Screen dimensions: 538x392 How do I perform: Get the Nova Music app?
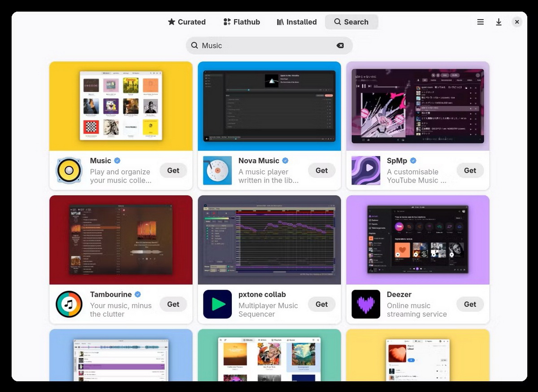(321, 170)
